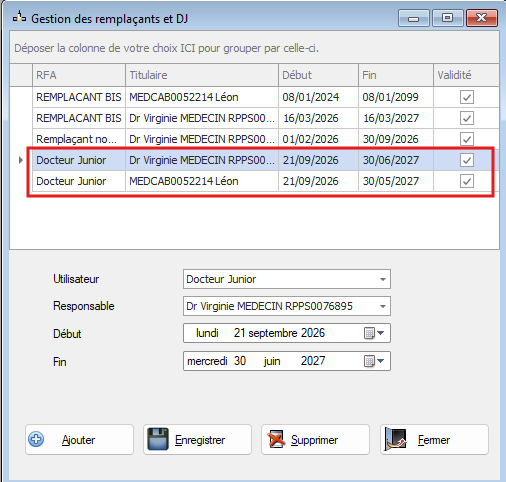
Task: Select Docteur Junior cell ending 30/06/2027
Action: tap(79, 160)
